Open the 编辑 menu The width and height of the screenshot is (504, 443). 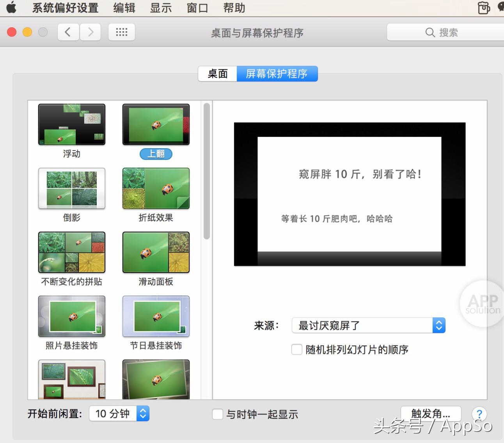click(124, 8)
